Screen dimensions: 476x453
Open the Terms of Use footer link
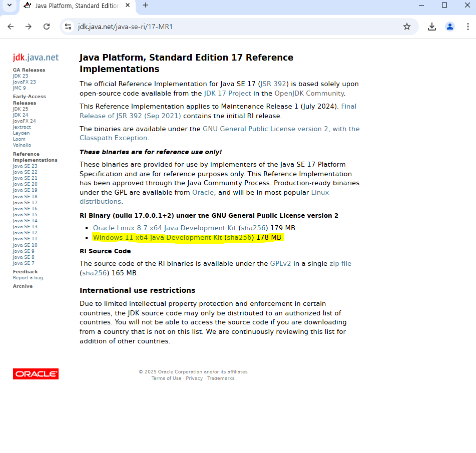click(166, 378)
